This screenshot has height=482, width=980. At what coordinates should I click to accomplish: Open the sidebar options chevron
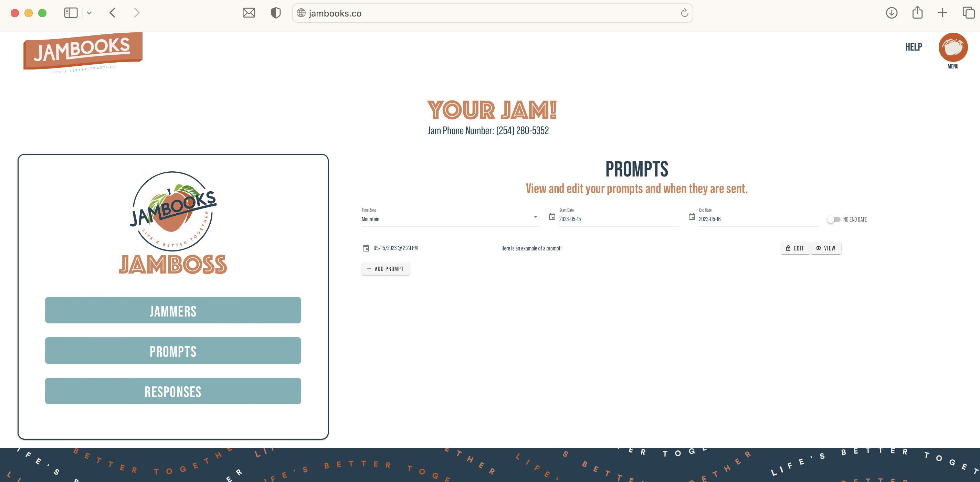[89, 13]
